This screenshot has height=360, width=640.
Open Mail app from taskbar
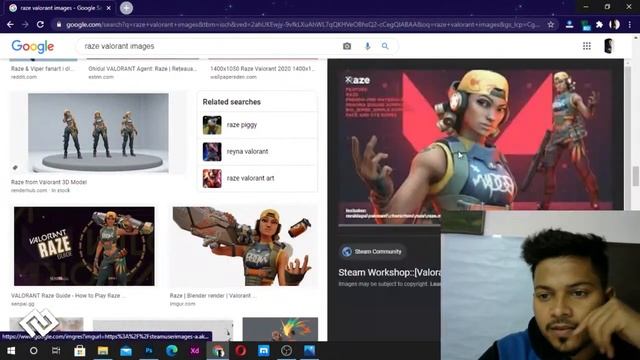coord(126,351)
